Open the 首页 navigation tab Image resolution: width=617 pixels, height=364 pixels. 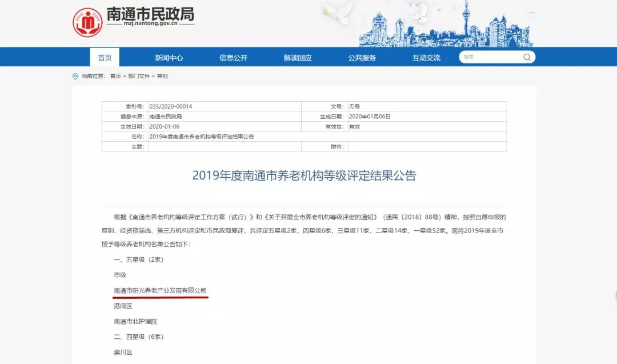[x=105, y=58]
